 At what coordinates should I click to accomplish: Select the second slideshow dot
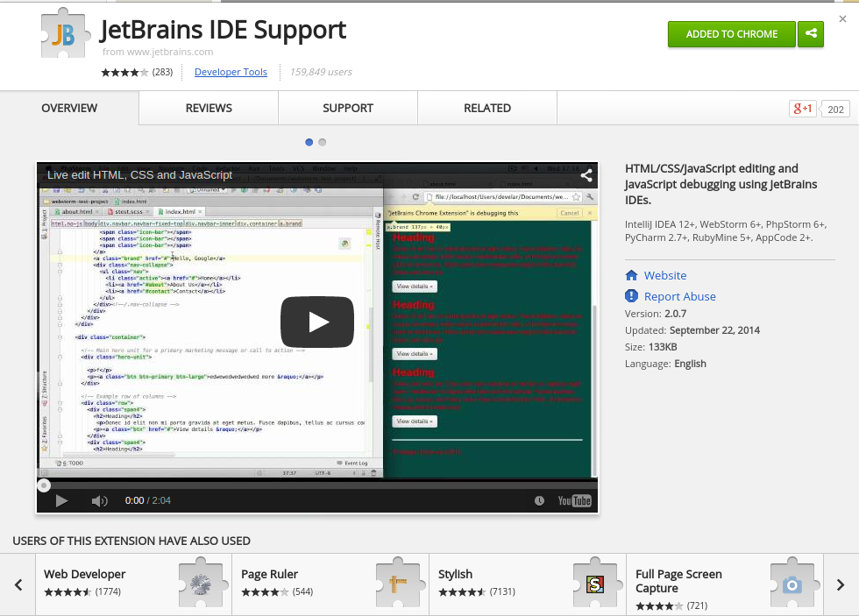323,142
